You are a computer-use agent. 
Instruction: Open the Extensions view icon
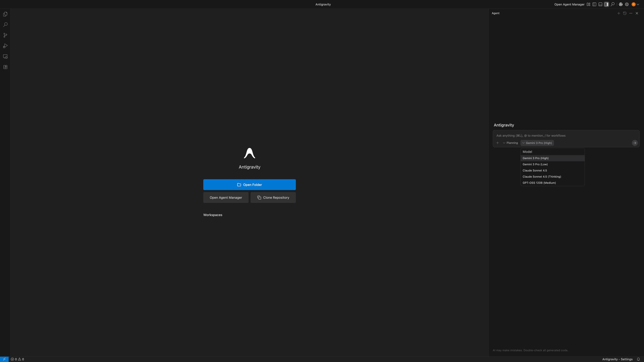(x=5, y=67)
